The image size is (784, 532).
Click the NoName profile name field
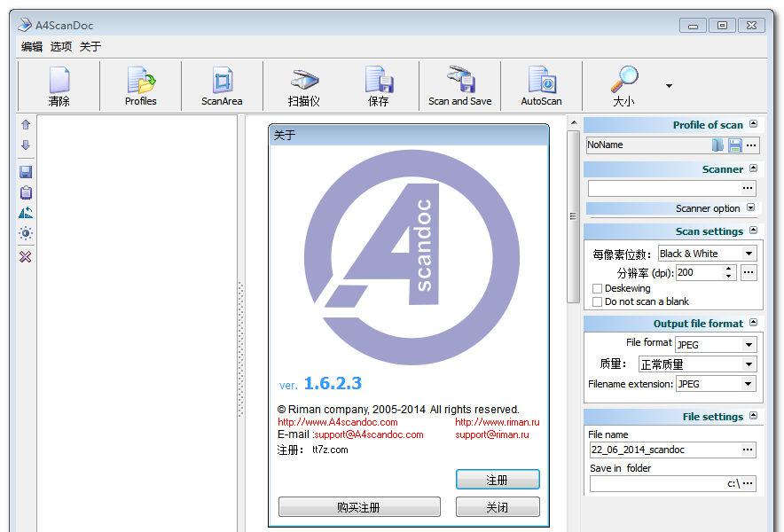pos(648,145)
